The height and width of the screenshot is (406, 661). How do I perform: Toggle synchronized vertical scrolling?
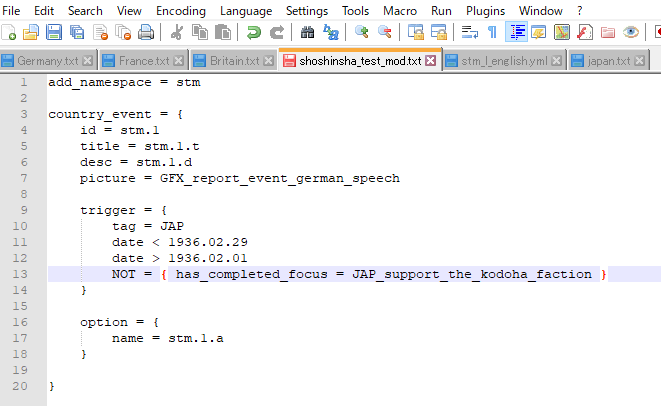point(416,32)
